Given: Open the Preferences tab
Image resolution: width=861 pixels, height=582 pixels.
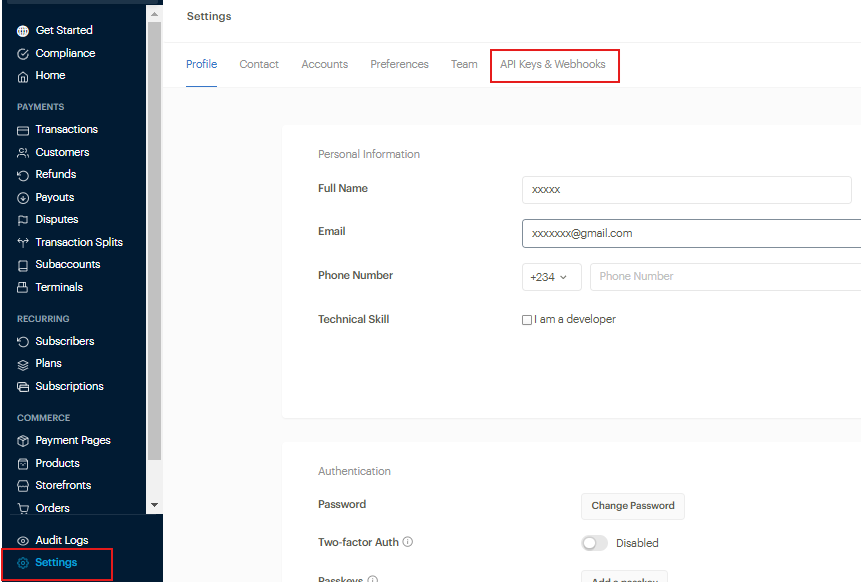Looking at the screenshot, I should pyautogui.click(x=399, y=65).
